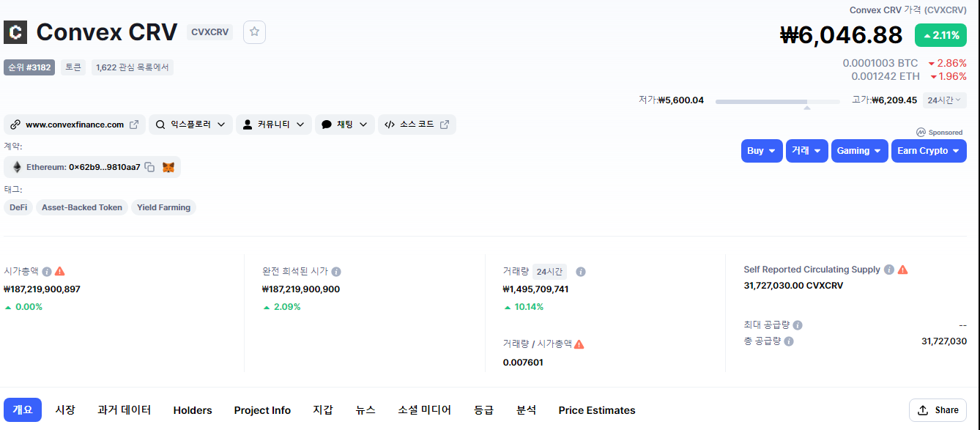Viewport: 980px width, 430px height.
Task: Add Convex CRV to watchlist via star icon
Action: [254, 31]
